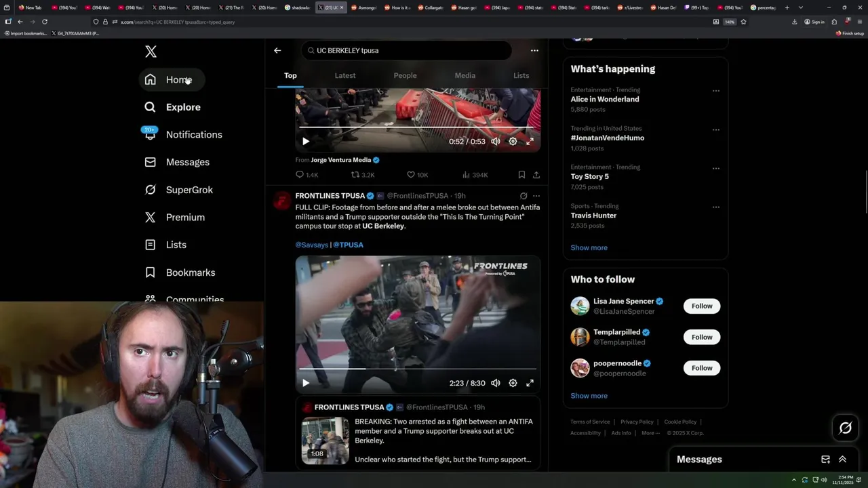This screenshot has height=488, width=868.
Task: Play the 0:52 / 0:53 video
Action: (306, 142)
